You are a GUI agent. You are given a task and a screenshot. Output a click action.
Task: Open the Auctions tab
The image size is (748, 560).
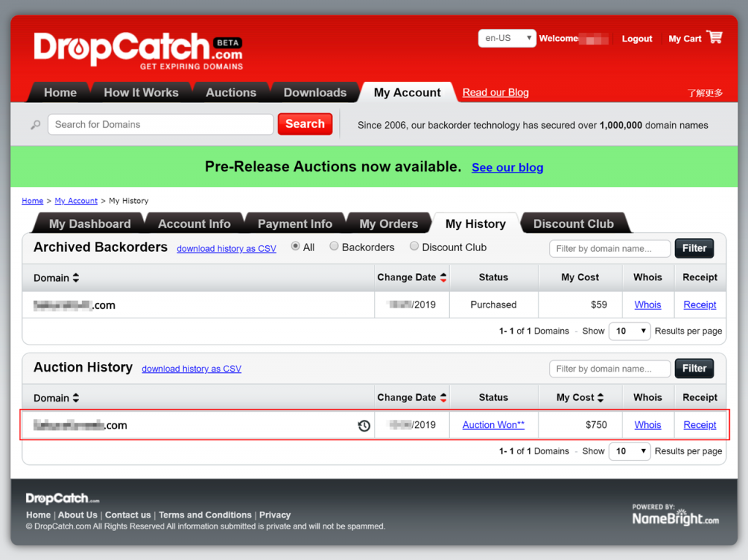pos(231,93)
